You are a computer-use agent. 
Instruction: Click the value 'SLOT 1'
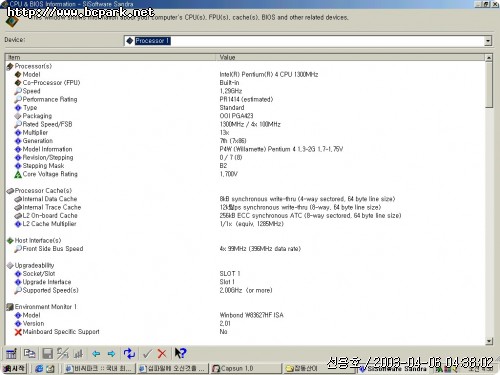click(230, 274)
